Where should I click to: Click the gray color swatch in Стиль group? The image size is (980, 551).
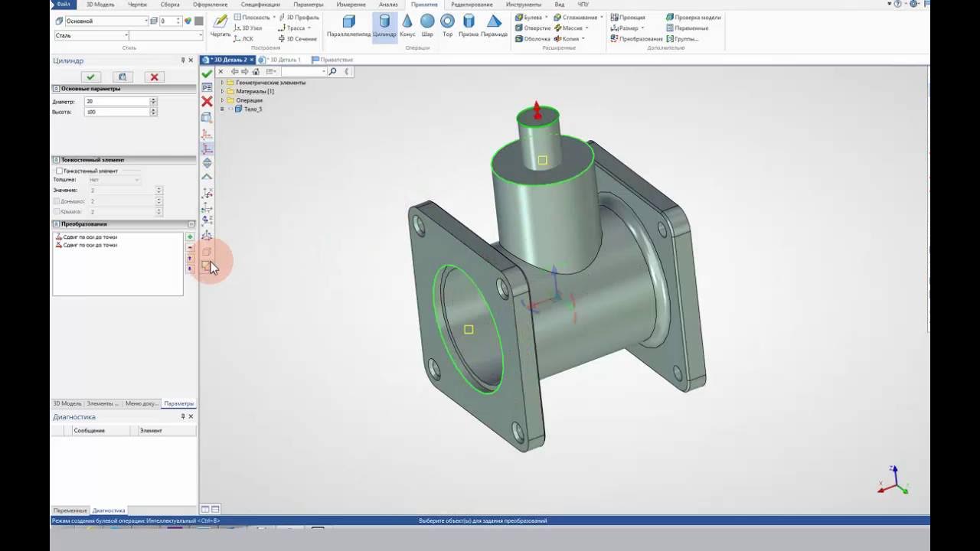(x=199, y=21)
